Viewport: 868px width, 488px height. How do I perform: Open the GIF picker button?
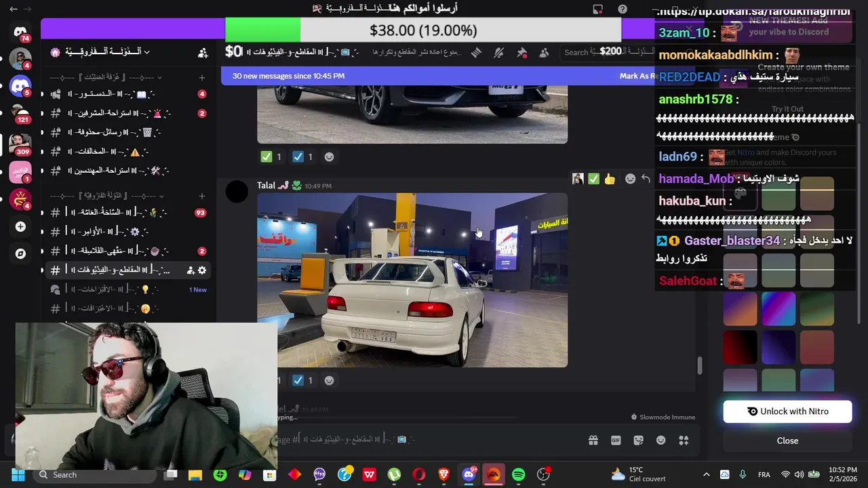coord(616,440)
